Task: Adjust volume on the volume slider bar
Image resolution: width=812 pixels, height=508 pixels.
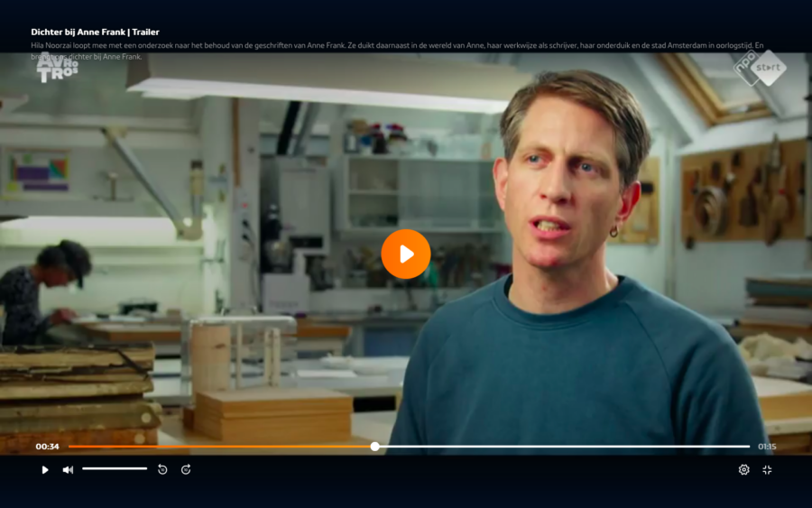Action: click(115, 468)
